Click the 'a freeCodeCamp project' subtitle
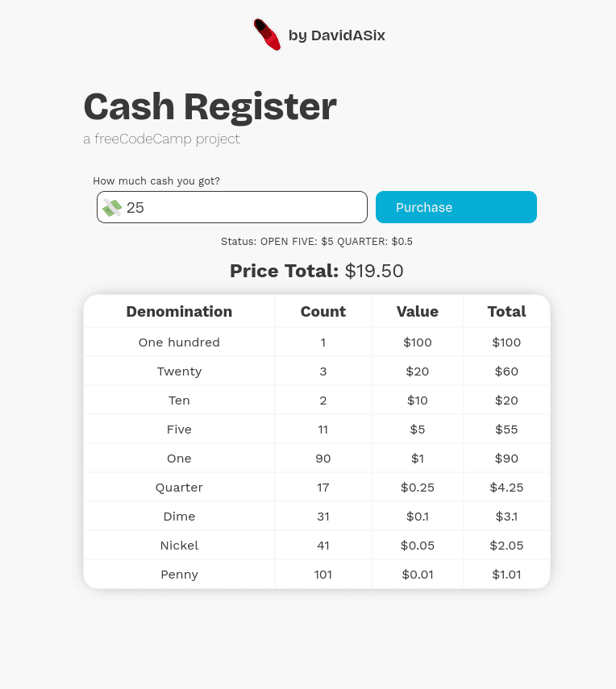616x689 pixels. [x=161, y=139]
